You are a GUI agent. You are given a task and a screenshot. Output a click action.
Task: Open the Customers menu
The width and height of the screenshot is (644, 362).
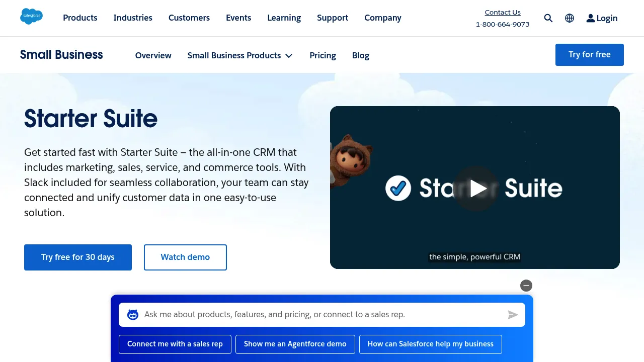pos(189,18)
